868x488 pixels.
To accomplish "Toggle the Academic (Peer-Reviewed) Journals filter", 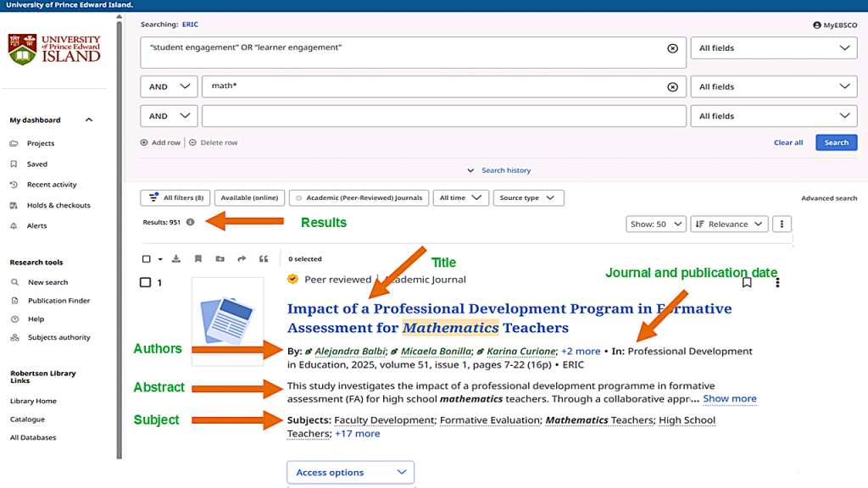I will (359, 198).
